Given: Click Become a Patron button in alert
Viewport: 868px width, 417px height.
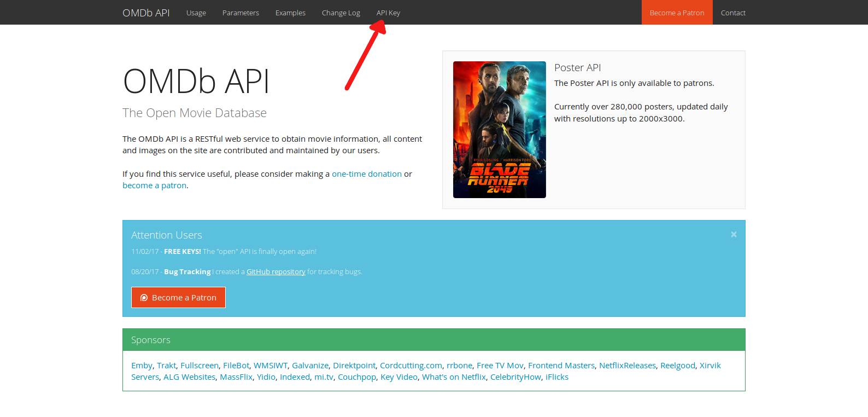Looking at the screenshot, I should tap(178, 298).
